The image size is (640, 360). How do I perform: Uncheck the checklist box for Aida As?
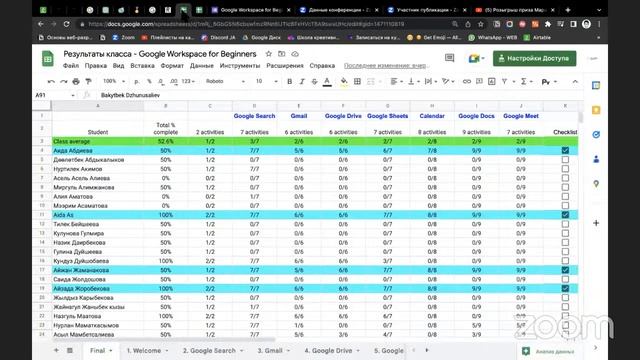pos(565,215)
